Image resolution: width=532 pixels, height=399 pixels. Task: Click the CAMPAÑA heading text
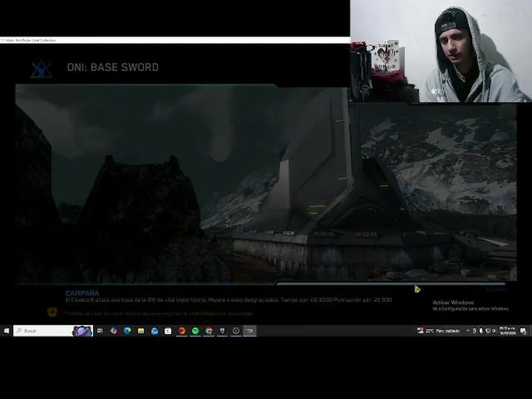(83, 293)
